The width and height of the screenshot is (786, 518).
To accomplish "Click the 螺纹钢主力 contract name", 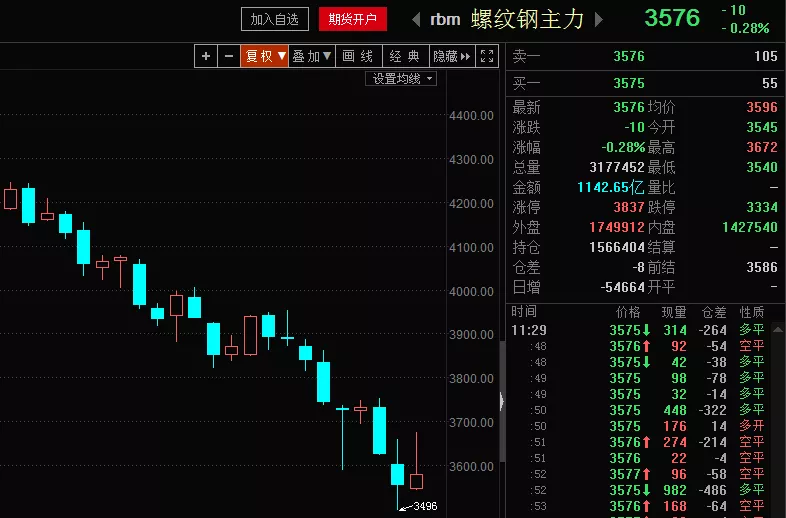I will coord(528,19).
